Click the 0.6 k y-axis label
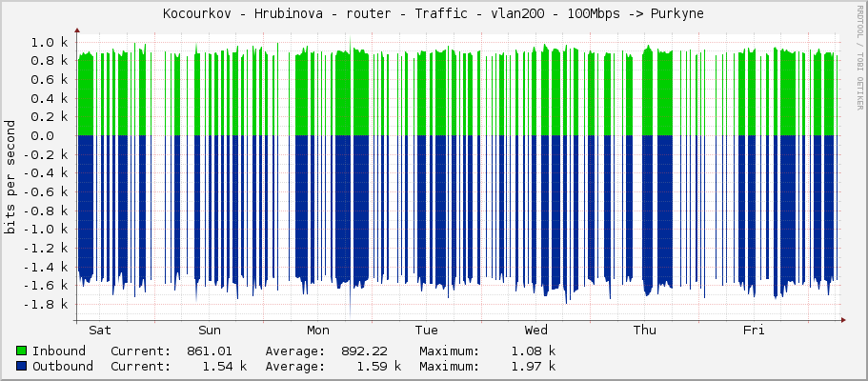This screenshot has width=868, height=381. 50,80
